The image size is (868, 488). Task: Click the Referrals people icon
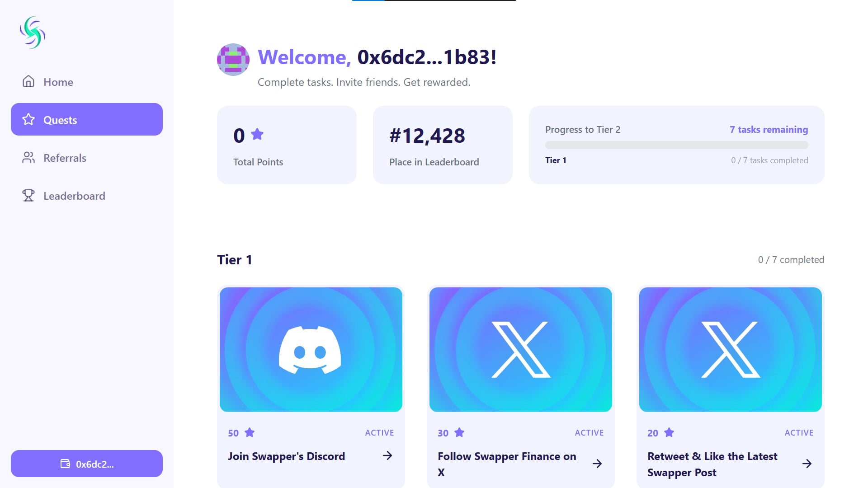click(x=28, y=157)
